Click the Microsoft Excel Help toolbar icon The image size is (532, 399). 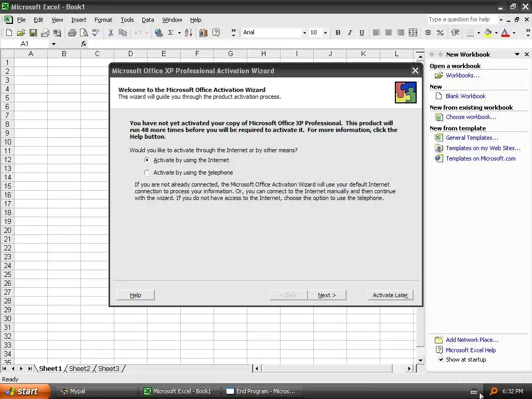coord(216,33)
